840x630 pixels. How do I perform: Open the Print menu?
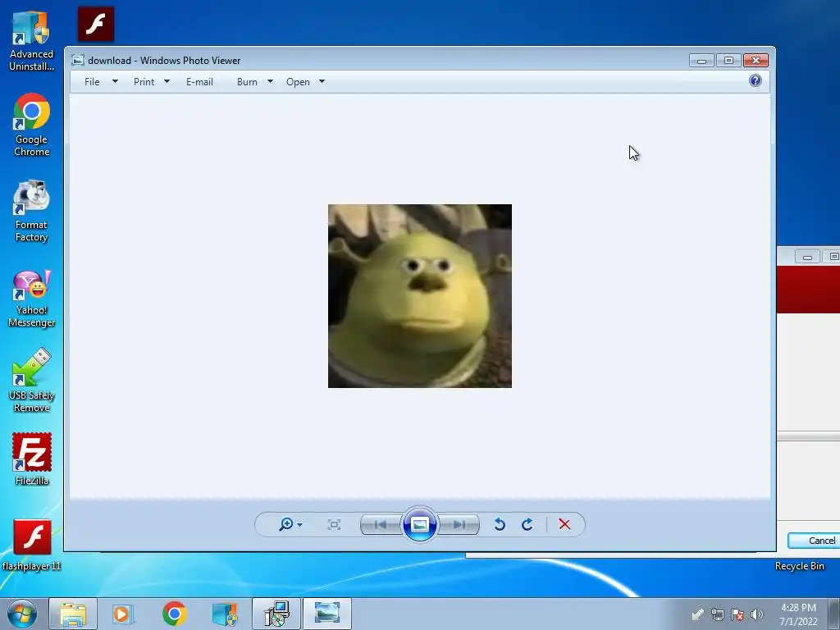coord(144,82)
